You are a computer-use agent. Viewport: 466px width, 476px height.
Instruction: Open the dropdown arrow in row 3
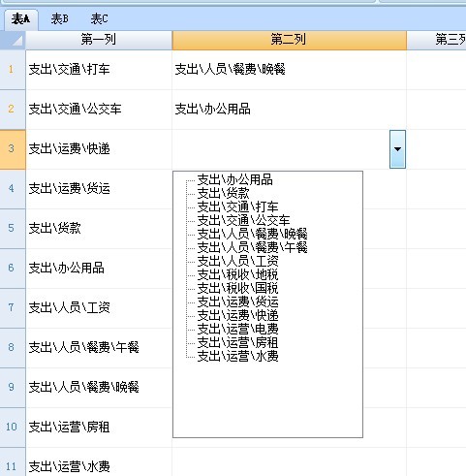pyautogui.click(x=397, y=149)
